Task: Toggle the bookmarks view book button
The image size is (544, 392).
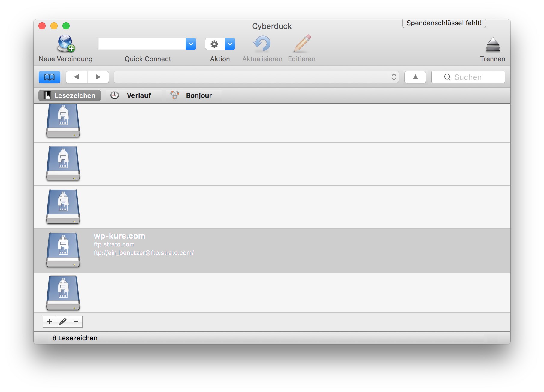Action: coord(50,77)
